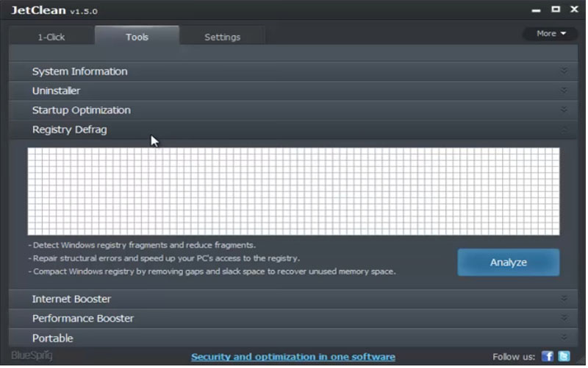Open the Facebook follow icon
This screenshot has height=368, width=588.
coord(548,356)
